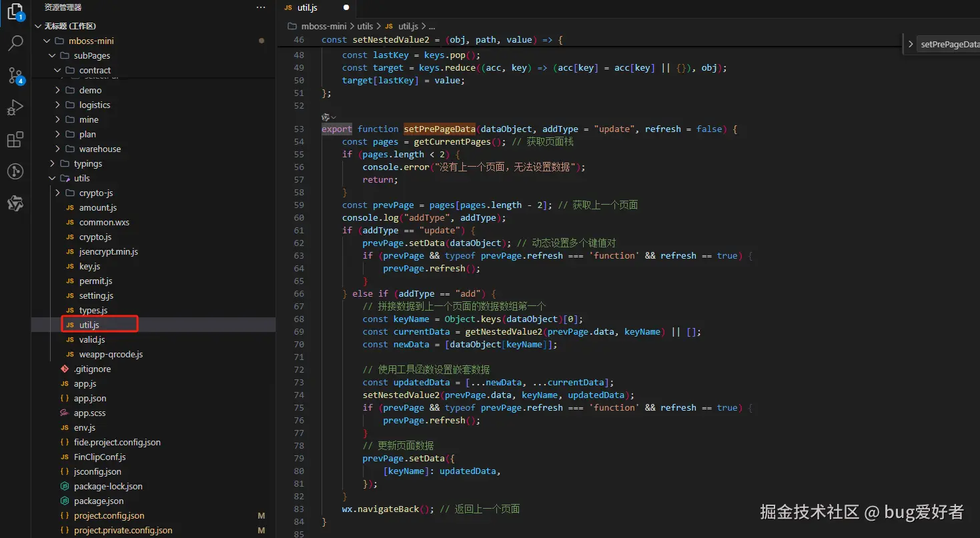
Task: Click the AI sparkle icon above line 53
Action: pos(326,117)
